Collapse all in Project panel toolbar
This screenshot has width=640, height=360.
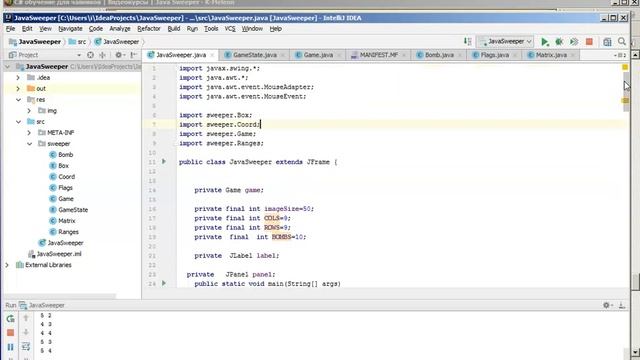[x=102, y=55]
